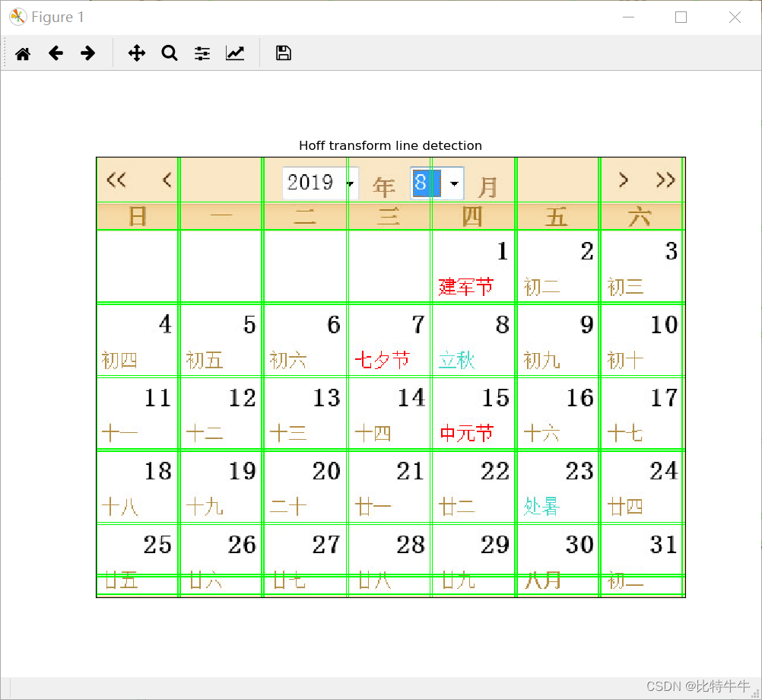Click the 六 weekday header

(640, 216)
